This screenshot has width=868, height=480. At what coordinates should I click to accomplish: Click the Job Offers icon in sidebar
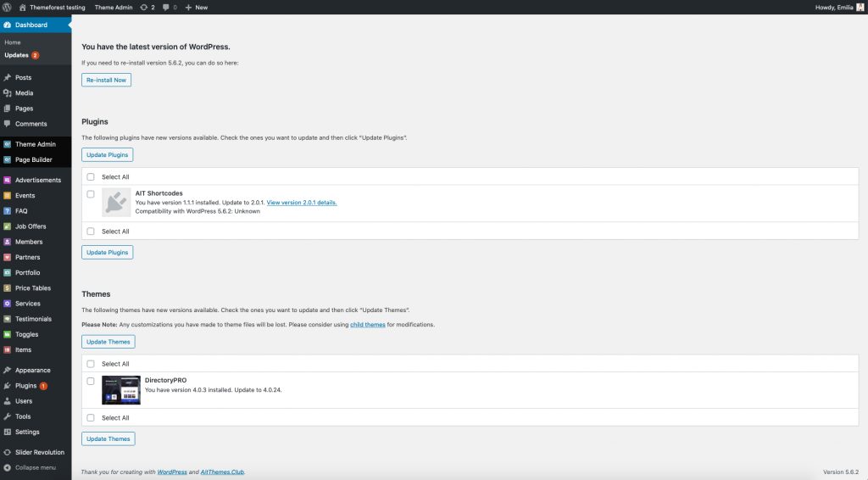pyautogui.click(x=7, y=226)
